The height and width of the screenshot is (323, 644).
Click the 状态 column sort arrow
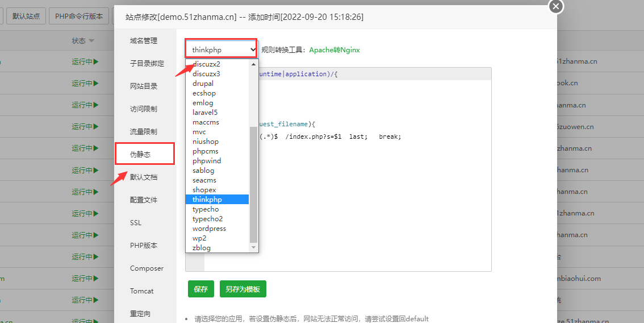pos(91,41)
